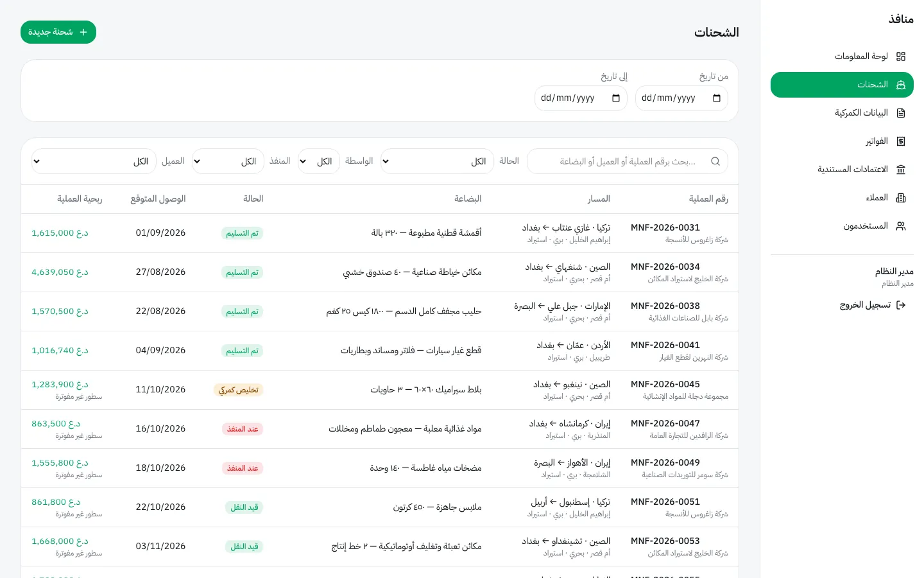Image resolution: width=924 pixels, height=578 pixels.
Task: Open الاعتمادات المستندية menu item
Action: 842,170
